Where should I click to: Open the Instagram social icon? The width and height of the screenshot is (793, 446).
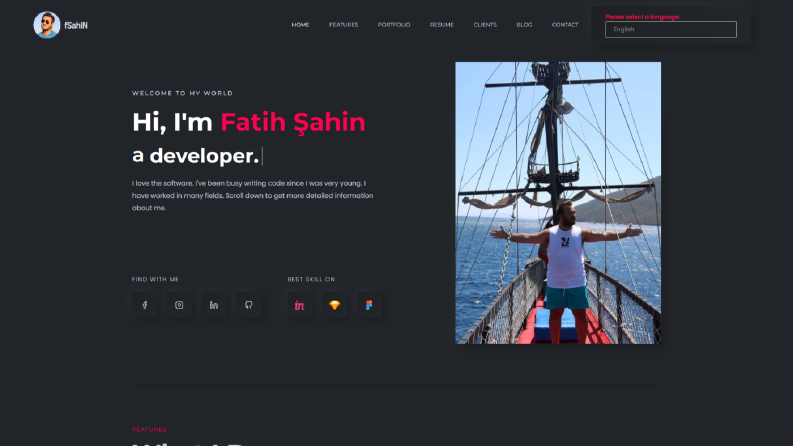179,305
